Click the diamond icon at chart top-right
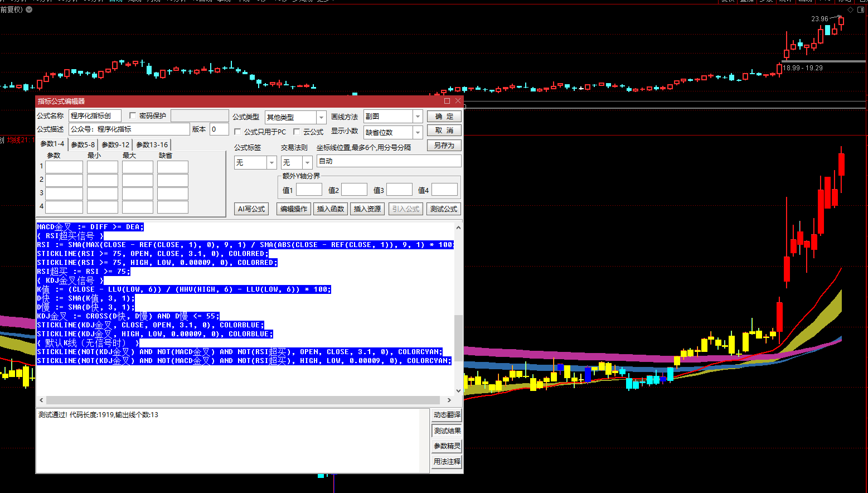 pos(850,10)
